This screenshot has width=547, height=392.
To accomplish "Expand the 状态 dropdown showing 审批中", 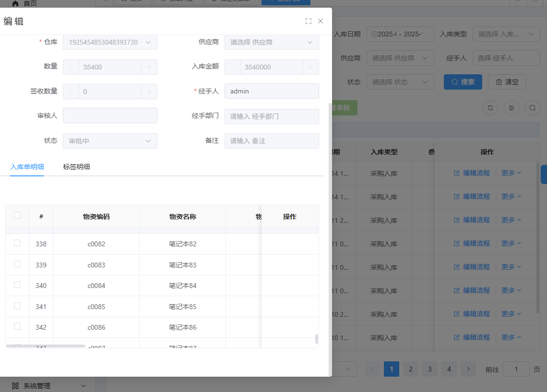I will (x=110, y=141).
